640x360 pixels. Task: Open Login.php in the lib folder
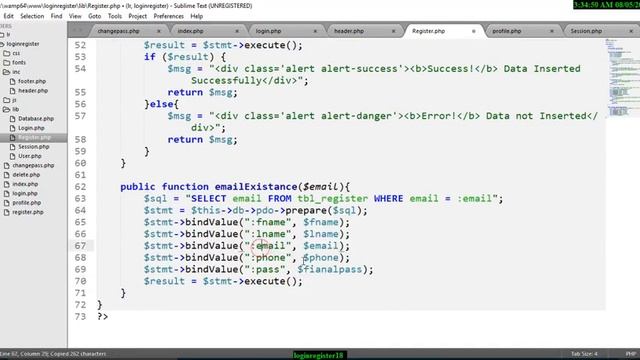tap(31, 128)
